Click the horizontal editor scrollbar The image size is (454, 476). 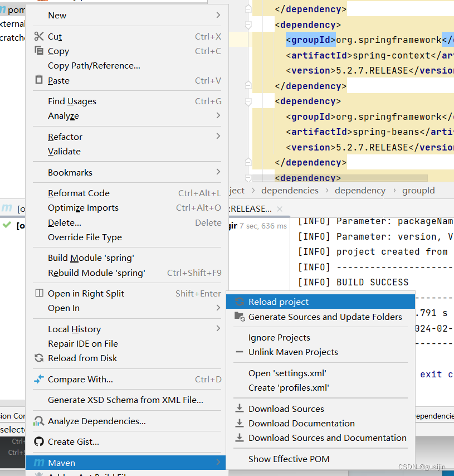click(x=340, y=177)
